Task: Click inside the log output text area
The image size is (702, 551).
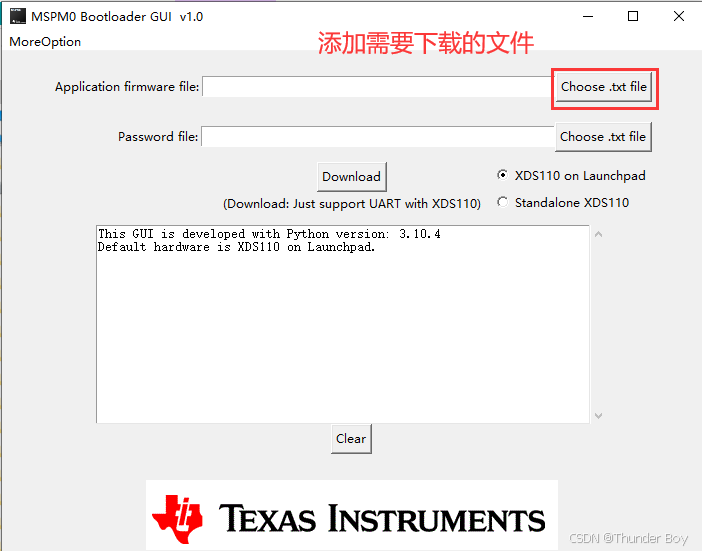Action: click(342, 324)
